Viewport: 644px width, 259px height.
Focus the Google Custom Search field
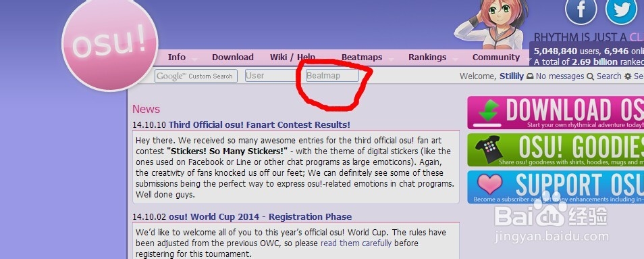pyautogui.click(x=196, y=76)
